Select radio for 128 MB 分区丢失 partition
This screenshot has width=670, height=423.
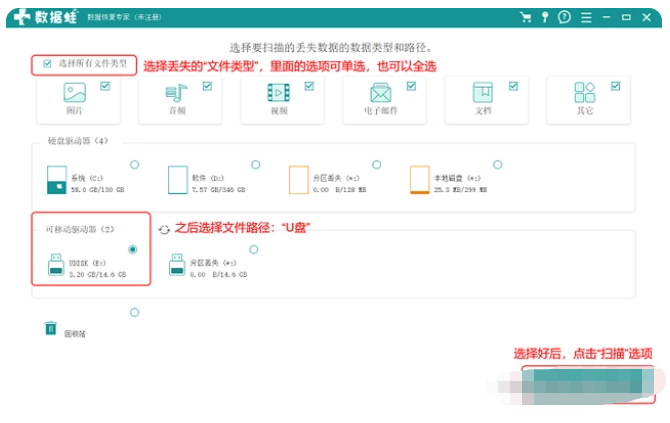[376, 164]
